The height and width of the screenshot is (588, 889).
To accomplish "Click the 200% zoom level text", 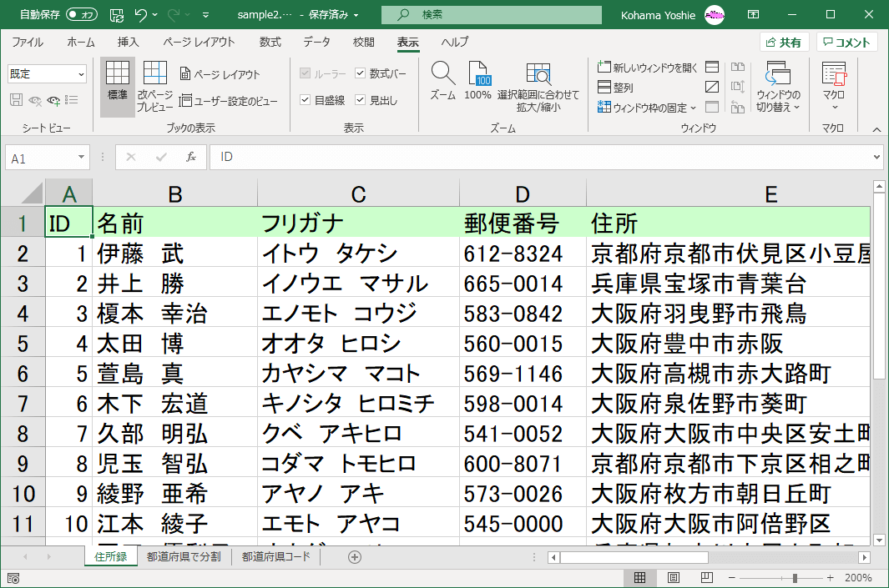I will (x=858, y=578).
